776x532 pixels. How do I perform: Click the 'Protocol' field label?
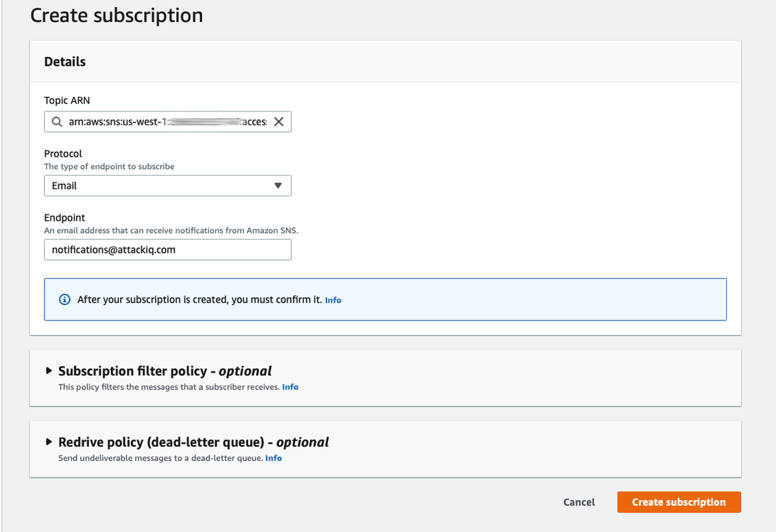pos(63,153)
